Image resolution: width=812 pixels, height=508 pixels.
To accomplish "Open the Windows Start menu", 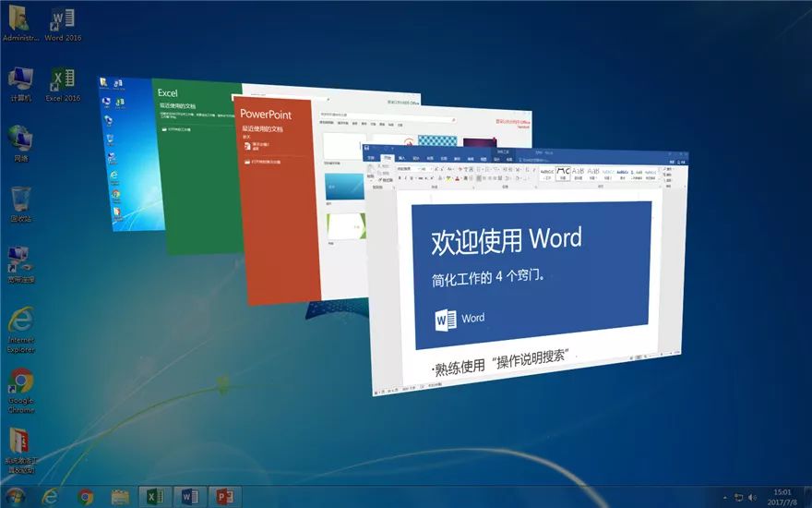I will coord(15,497).
